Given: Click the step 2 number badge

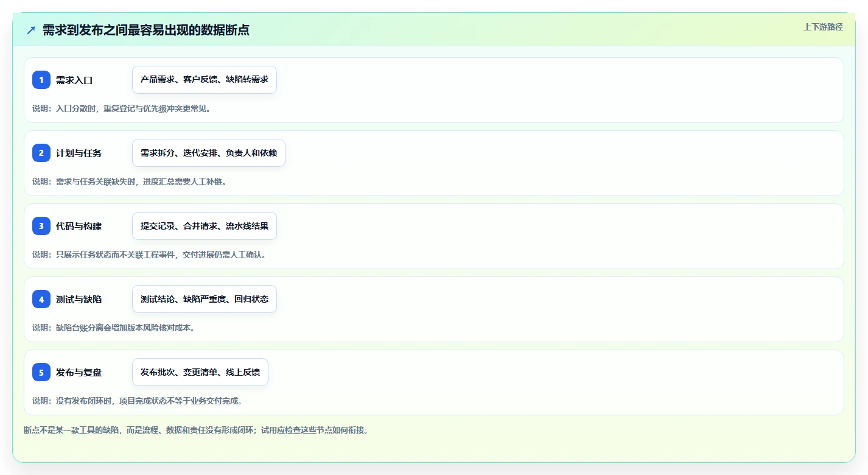Looking at the screenshot, I should pos(41,153).
